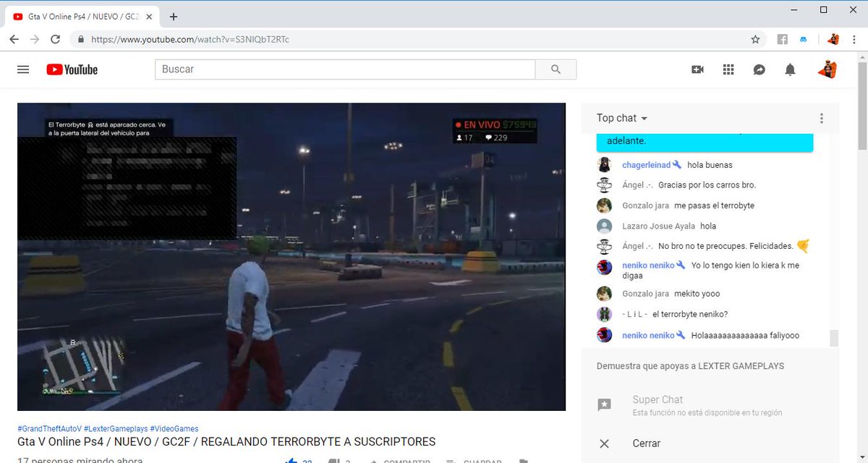Click the Buscar search field

point(345,69)
